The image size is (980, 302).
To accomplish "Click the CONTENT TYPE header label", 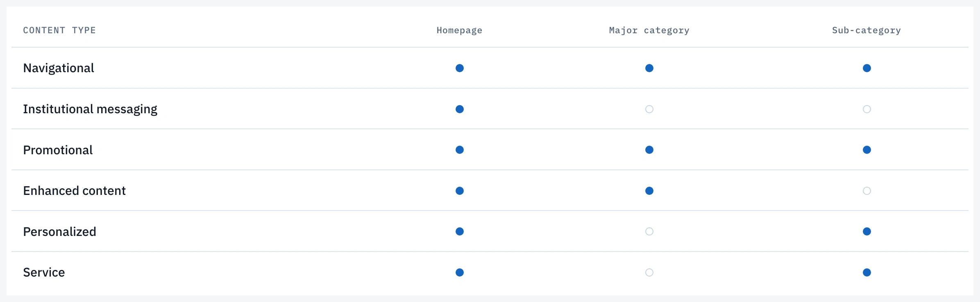I will tap(59, 30).
